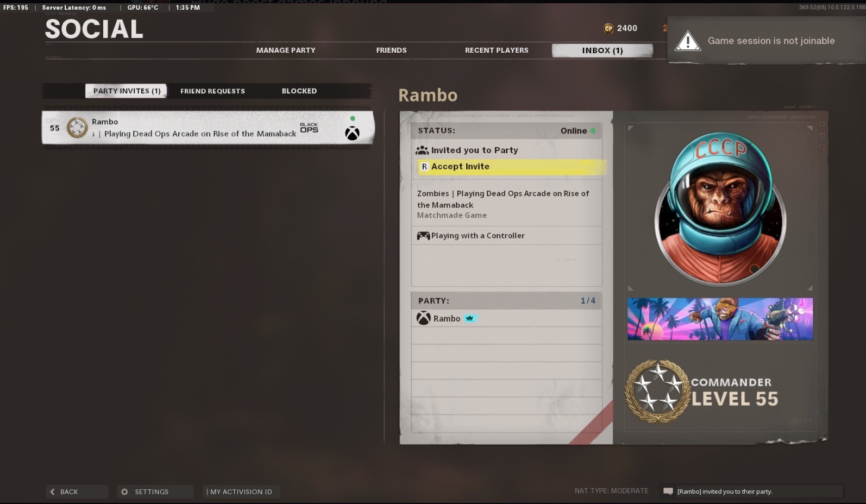The width and height of the screenshot is (866, 504).
Task: Click the party leader crown next to Rambo
Action: click(470, 318)
